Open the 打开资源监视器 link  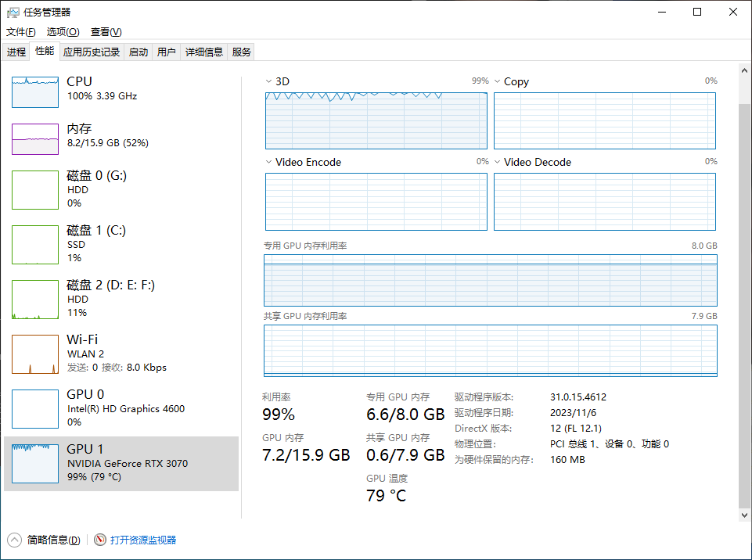click(143, 540)
